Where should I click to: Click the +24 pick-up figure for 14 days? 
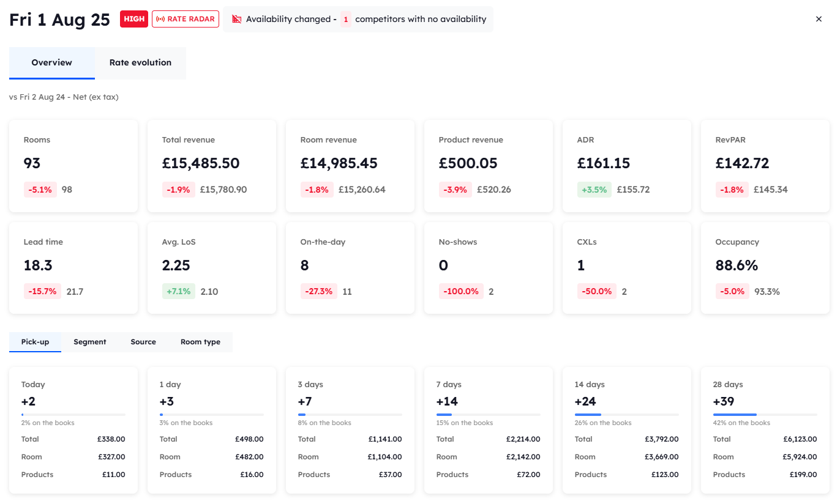tap(586, 402)
